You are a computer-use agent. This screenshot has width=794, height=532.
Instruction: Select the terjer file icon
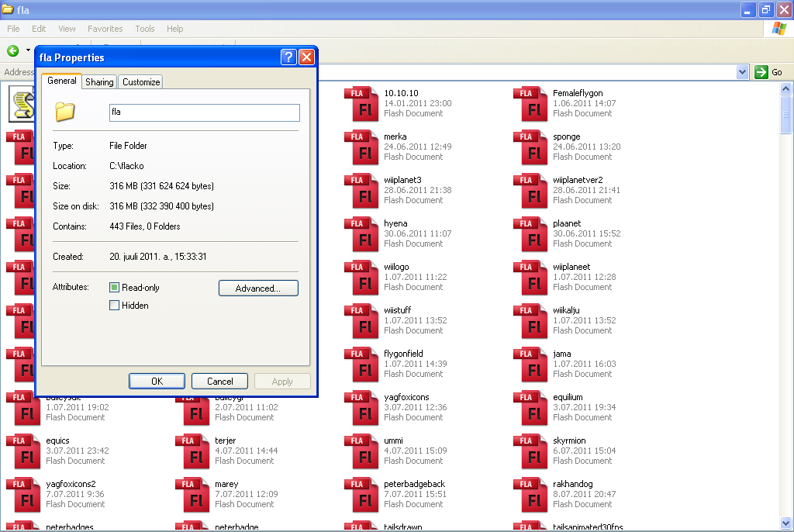192,453
